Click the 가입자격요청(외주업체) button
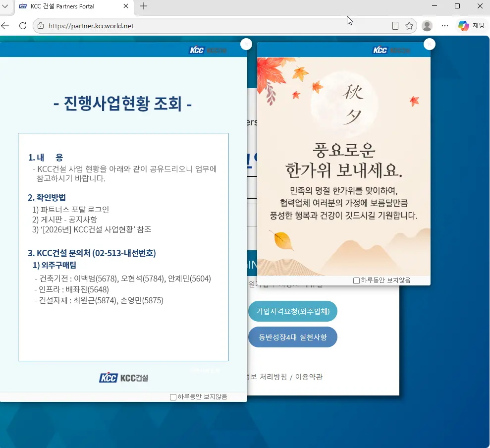This screenshot has height=448, width=490. (292, 311)
